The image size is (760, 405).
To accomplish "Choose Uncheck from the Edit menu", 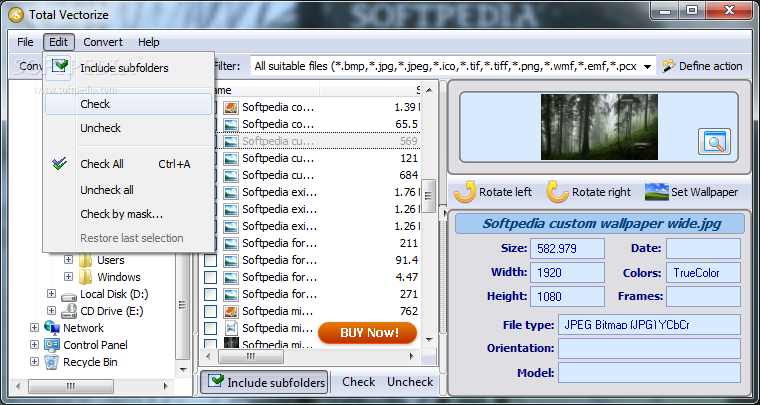I will [x=128, y=128].
